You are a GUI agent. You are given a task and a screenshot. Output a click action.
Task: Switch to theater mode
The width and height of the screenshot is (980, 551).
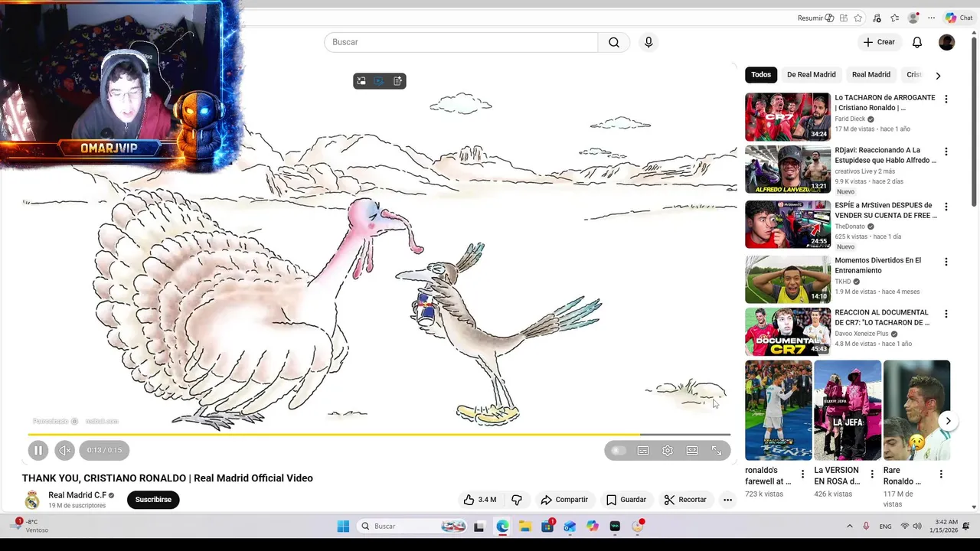pyautogui.click(x=692, y=451)
